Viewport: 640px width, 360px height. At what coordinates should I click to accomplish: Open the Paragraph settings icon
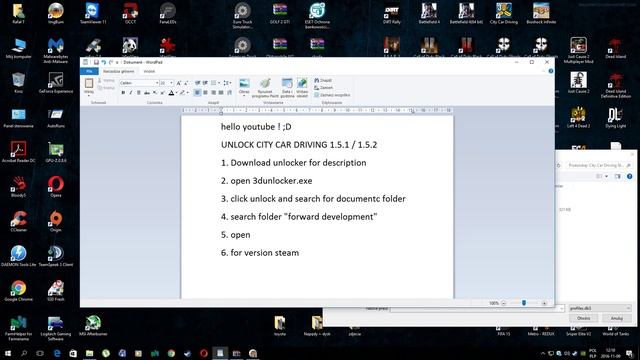coord(229,93)
